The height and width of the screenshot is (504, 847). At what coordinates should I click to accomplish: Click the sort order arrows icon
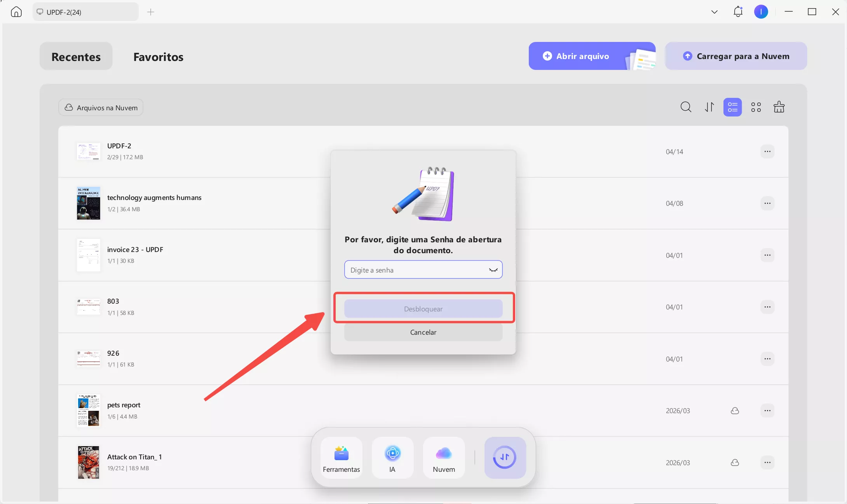(x=709, y=107)
